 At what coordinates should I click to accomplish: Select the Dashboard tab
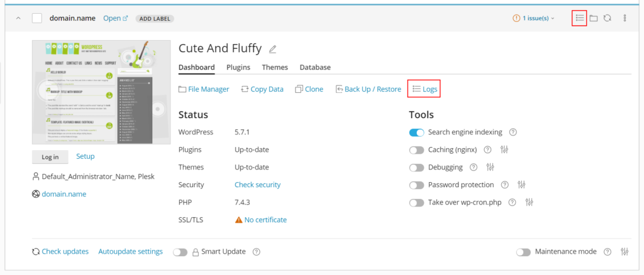click(197, 67)
